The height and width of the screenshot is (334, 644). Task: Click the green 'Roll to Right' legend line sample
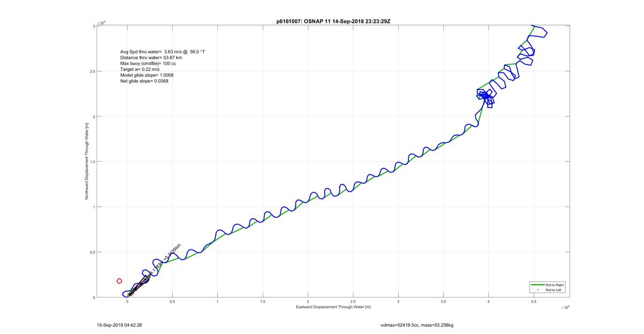pyautogui.click(x=537, y=285)
